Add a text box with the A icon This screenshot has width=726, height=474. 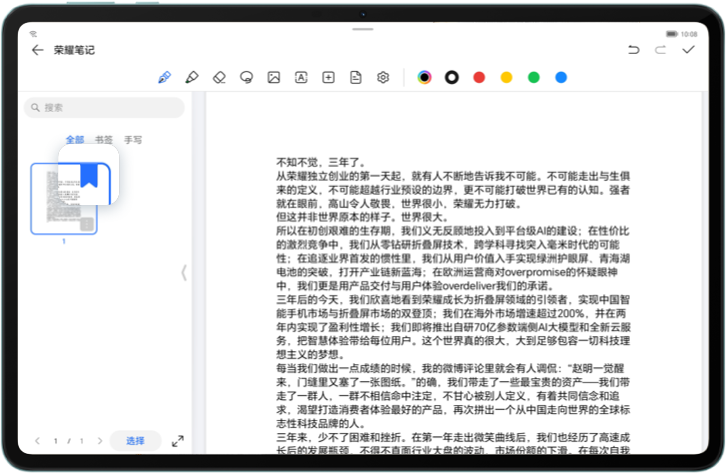pos(301,77)
